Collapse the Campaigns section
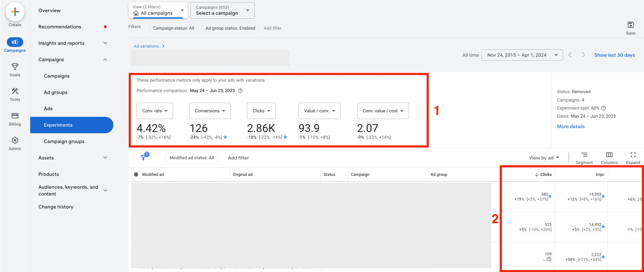Viewport: 644px width, 272px height. (x=105, y=59)
